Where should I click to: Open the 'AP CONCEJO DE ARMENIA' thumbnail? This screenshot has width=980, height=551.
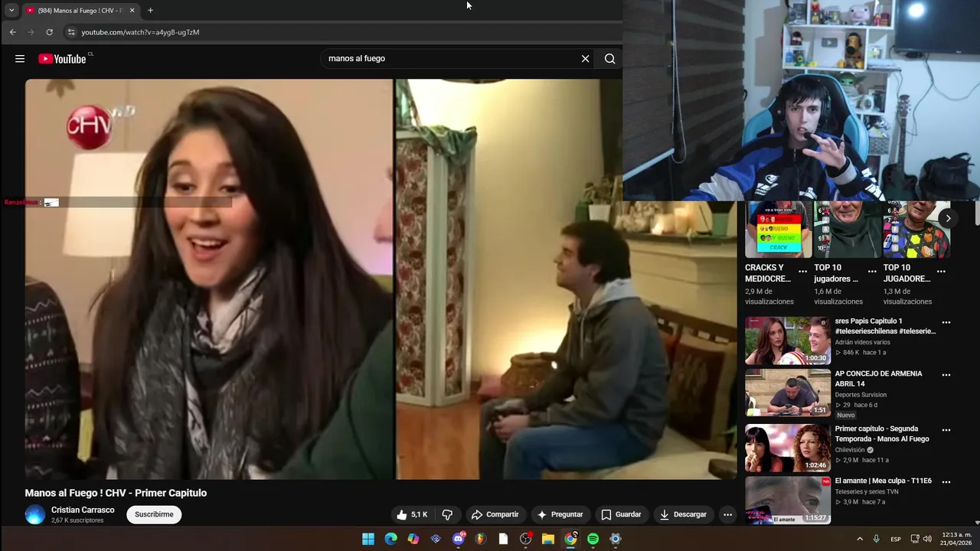788,393
